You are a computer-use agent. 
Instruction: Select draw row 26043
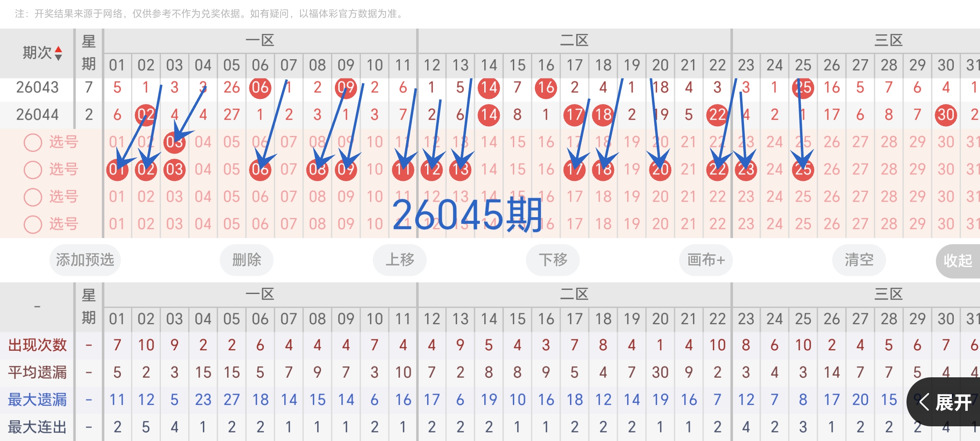(37, 87)
